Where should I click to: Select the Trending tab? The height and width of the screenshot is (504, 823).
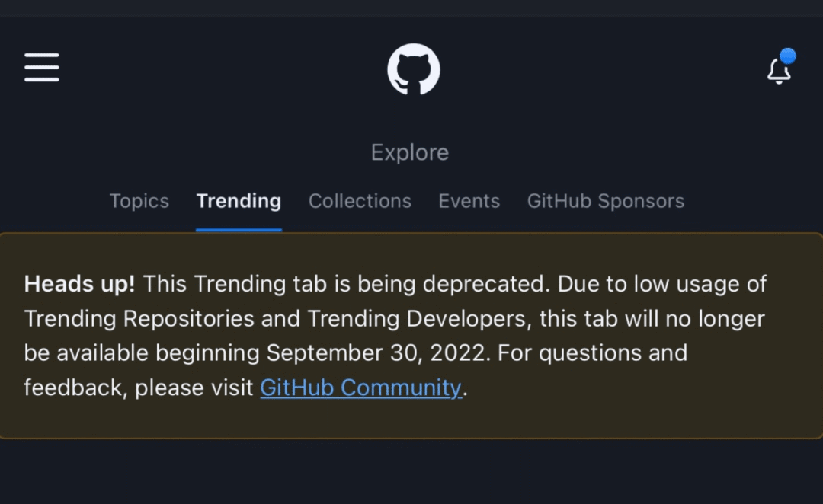[x=239, y=201]
